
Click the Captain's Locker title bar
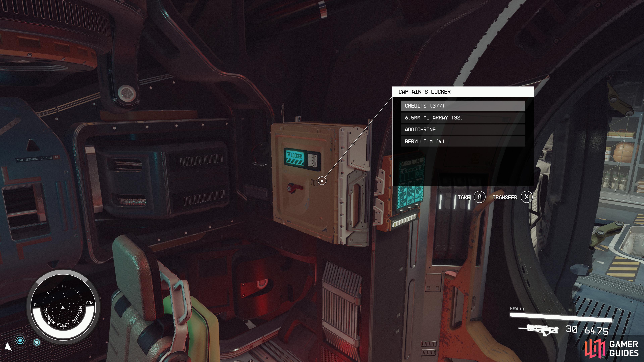pos(463,92)
